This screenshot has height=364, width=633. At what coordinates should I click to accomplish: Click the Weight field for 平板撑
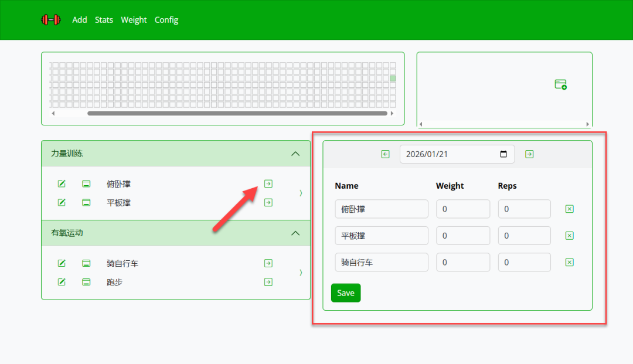(462, 236)
